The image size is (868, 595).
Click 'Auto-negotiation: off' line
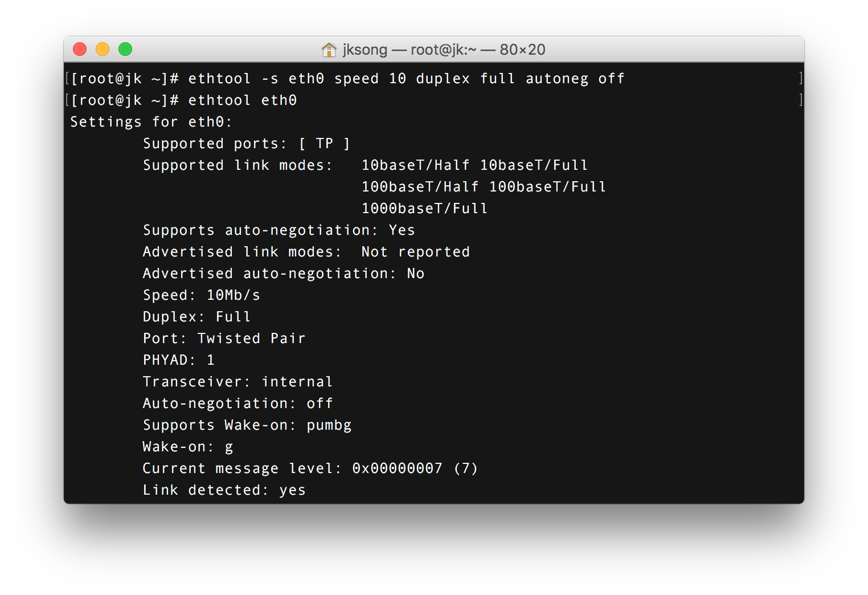click(x=238, y=404)
